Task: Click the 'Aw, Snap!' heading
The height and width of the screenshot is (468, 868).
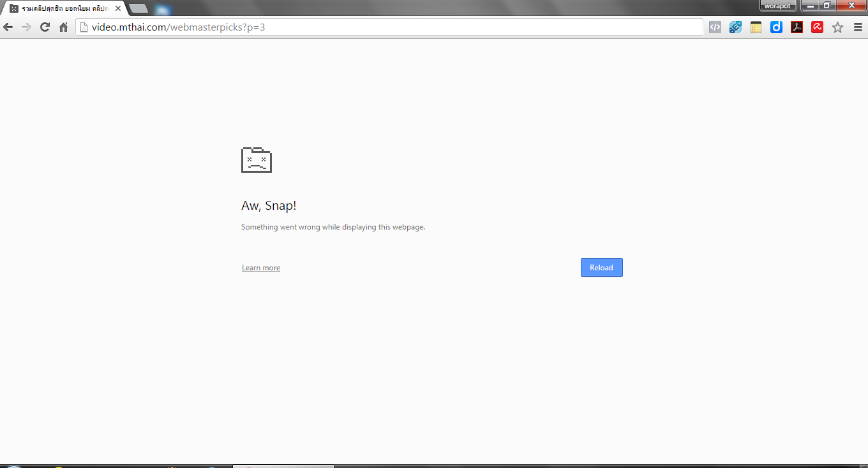Action: tap(269, 206)
